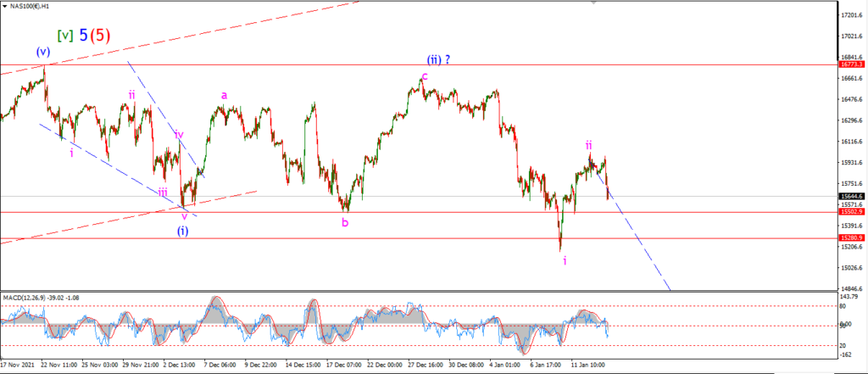Select the red (5) wave label
This screenshot has height=374, width=868.
[101, 36]
